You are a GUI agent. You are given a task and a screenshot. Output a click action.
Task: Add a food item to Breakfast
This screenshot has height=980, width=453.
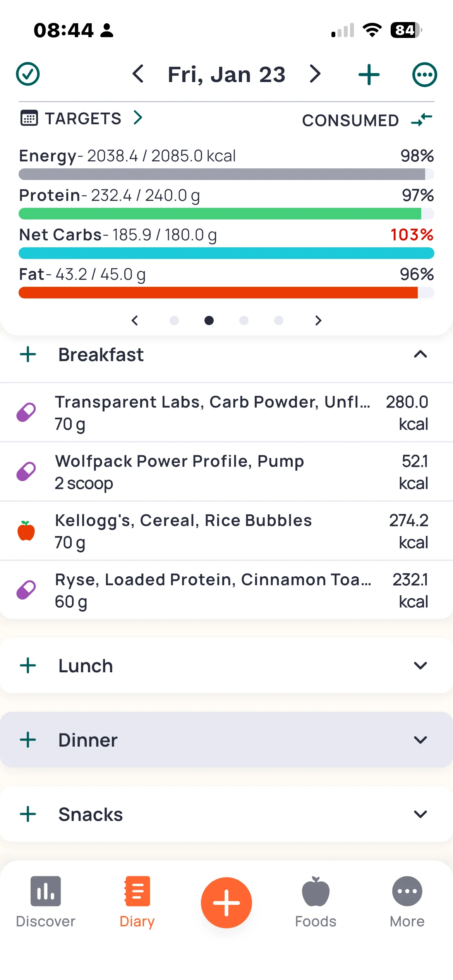coord(28,354)
